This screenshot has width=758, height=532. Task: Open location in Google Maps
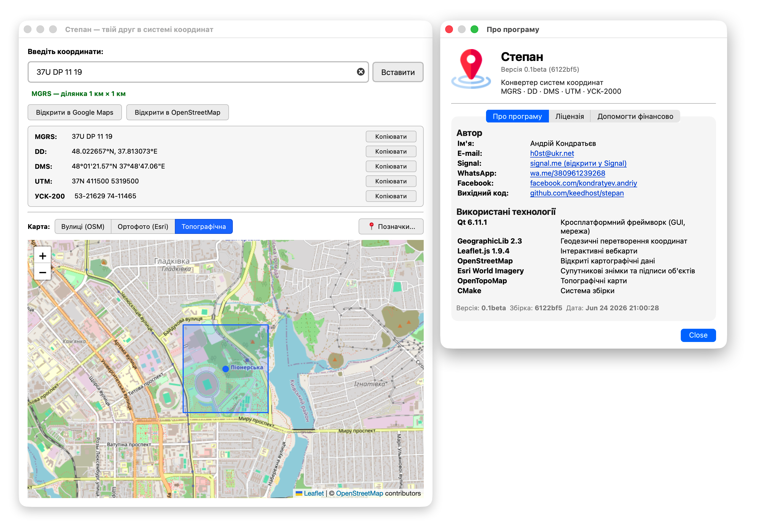pyautogui.click(x=74, y=112)
